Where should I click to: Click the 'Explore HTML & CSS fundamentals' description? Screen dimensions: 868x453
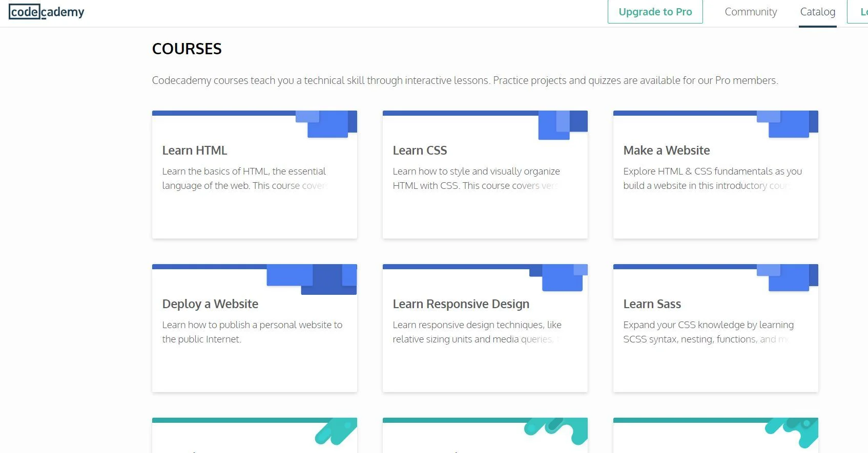pos(713,178)
